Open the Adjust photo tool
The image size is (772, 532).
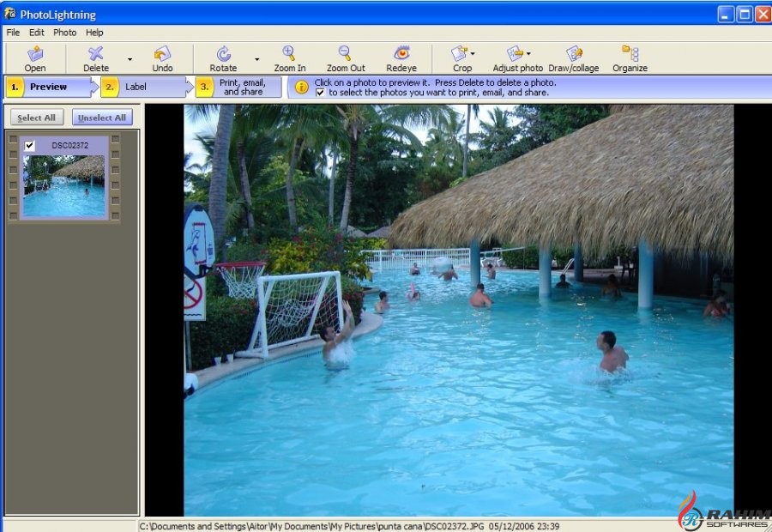(x=515, y=53)
